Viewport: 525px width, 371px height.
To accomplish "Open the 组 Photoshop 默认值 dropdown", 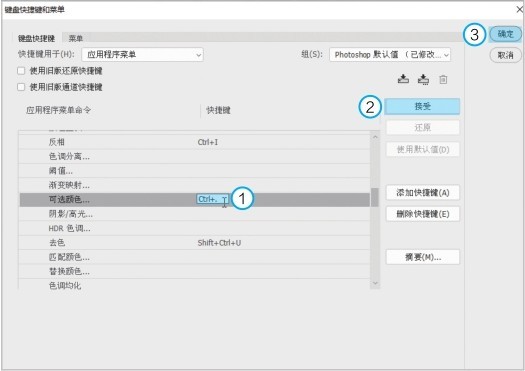I will (x=390, y=55).
